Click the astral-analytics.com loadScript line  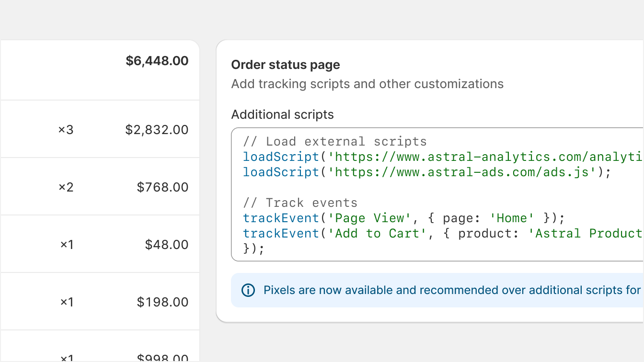coord(443,157)
